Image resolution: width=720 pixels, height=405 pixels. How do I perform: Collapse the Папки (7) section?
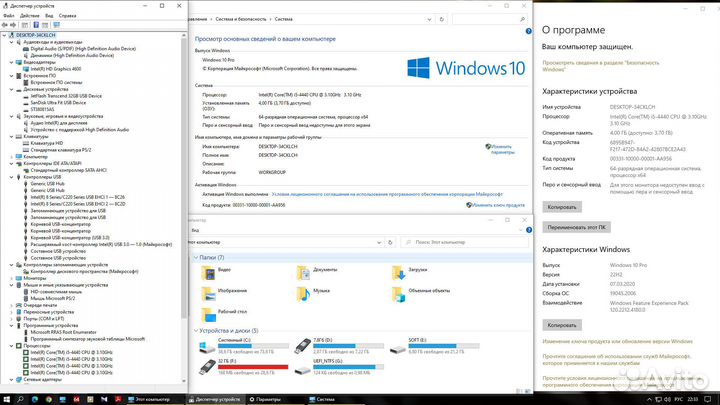(x=194, y=257)
